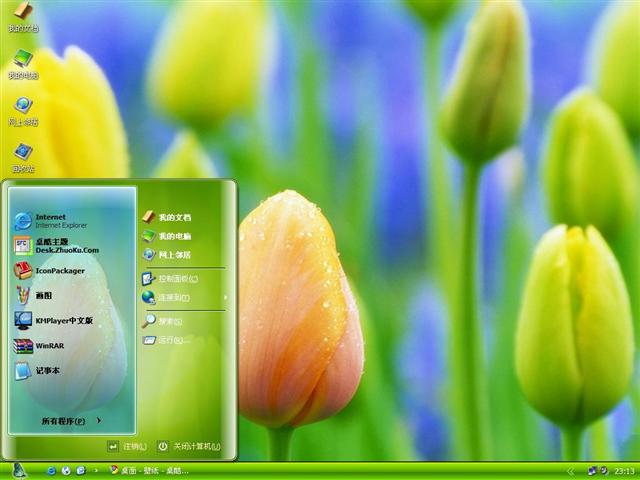Click the globe browser quick launch icon

(x=66, y=471)
